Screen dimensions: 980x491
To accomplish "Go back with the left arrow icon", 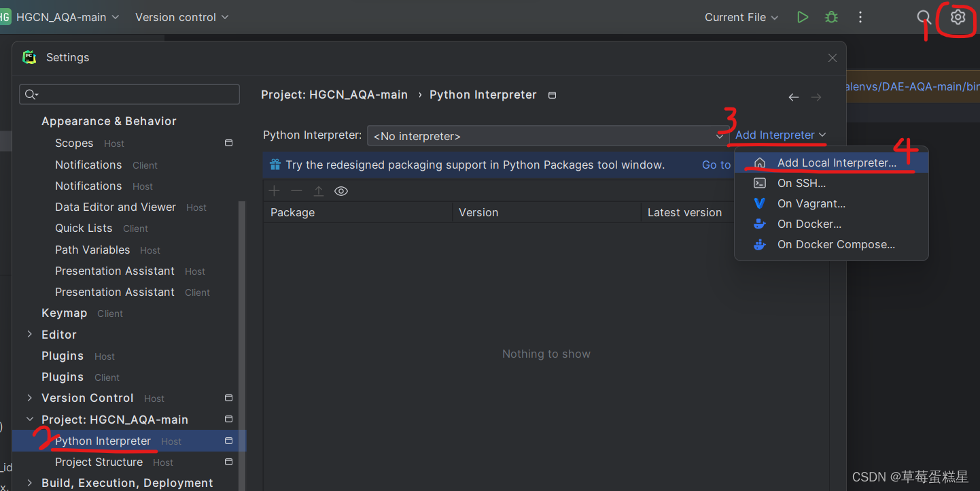I will tap(793, 97).
